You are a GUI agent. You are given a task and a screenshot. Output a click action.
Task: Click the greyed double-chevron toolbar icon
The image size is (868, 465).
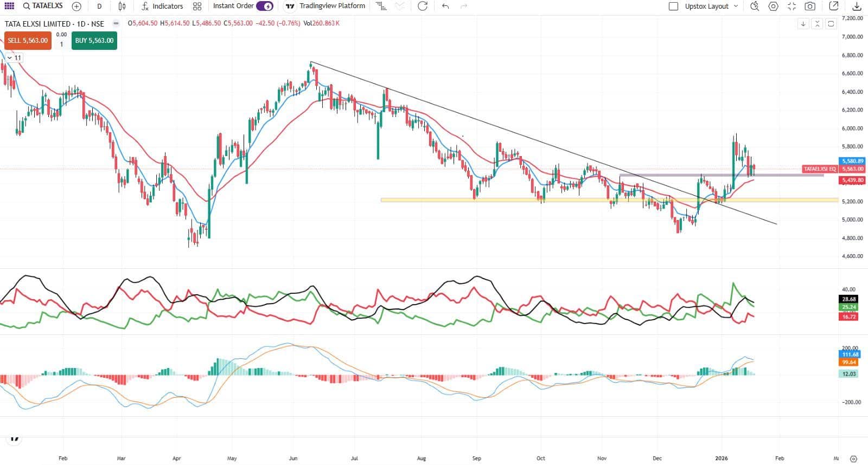tap(400, 7)
